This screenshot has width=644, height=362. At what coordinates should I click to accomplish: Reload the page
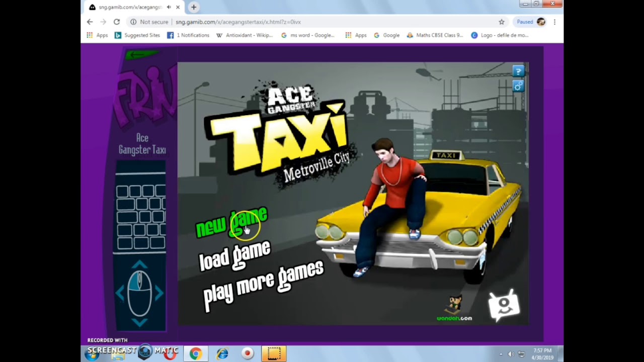click(117, 22)
